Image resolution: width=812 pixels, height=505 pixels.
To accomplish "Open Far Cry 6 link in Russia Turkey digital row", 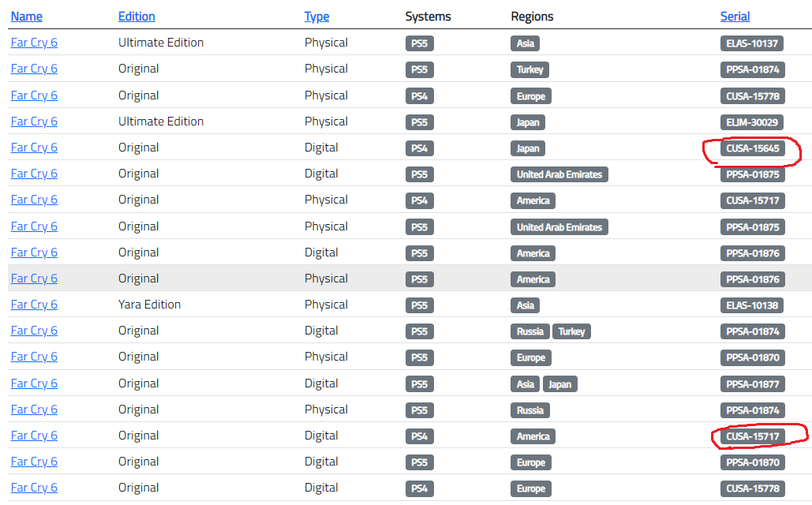I will [34, 331].
